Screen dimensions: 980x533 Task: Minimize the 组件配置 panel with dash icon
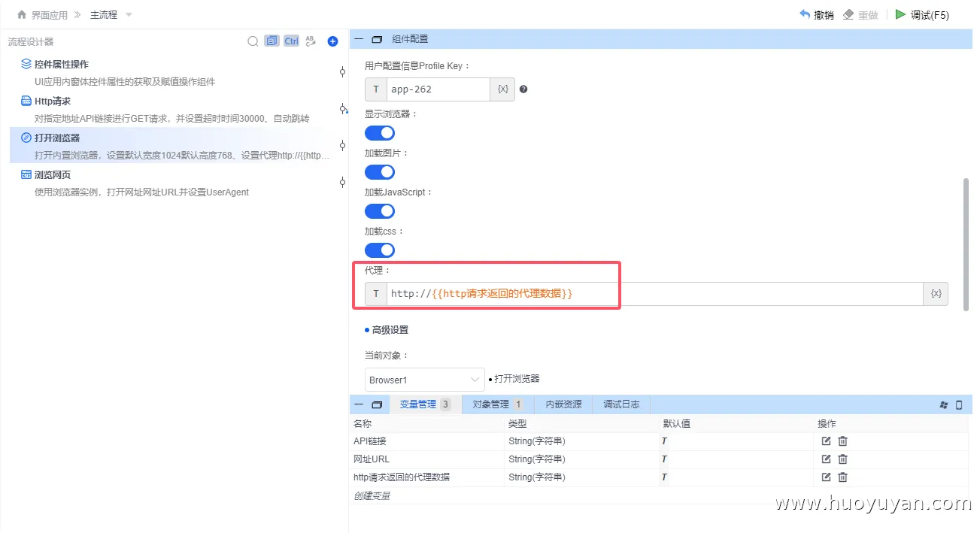(x=359, y=39)
